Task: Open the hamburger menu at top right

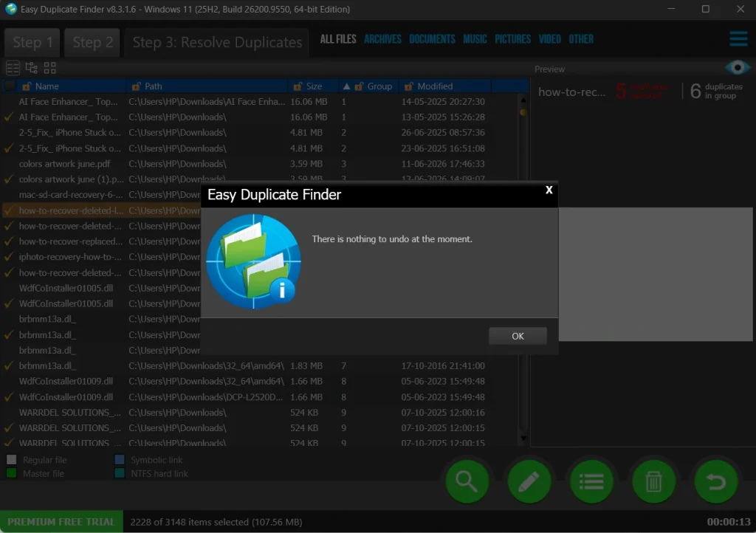Action: click(738, 39)
